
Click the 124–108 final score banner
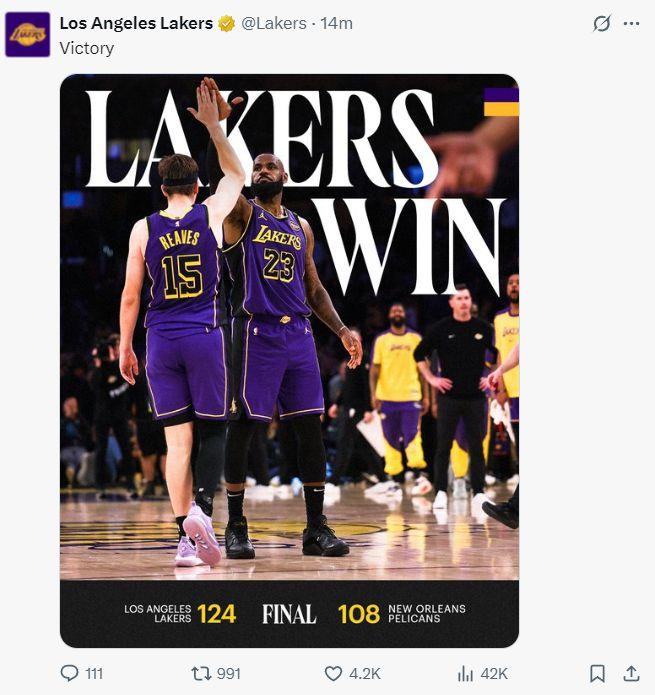pos(289,614)
